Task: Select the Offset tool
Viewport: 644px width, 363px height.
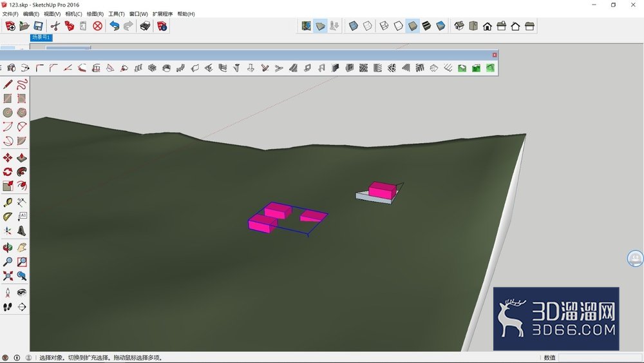Action: pos(22,186)
